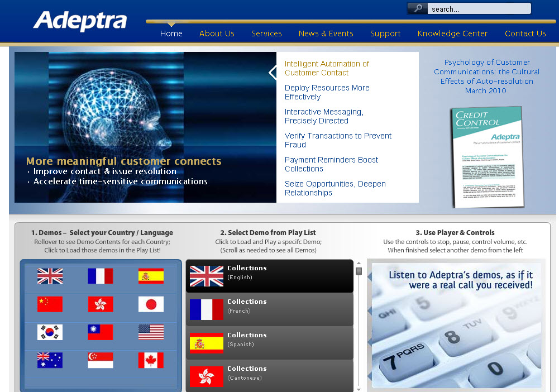
Task: Follow the Deploy Resources More Effectively link
Action: click(327, 92)
